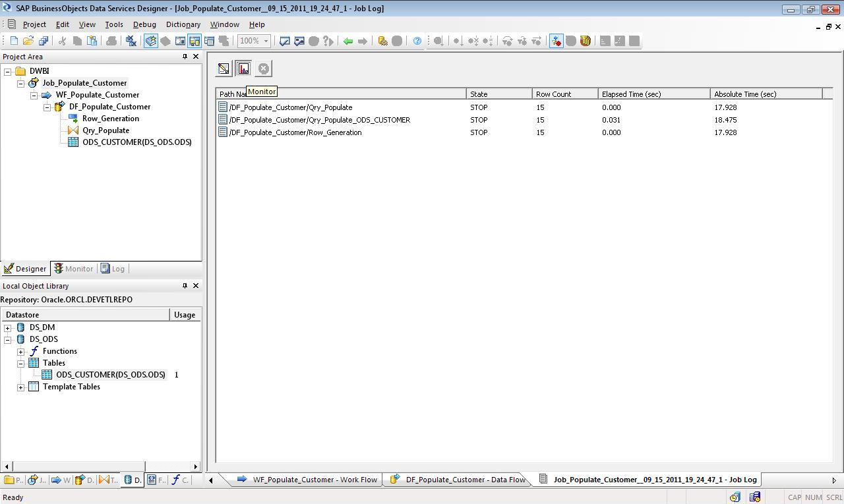The height and width of the screenshot is (504, 844).
Task: Click the Save All toolbar icon
Action: 44,41
